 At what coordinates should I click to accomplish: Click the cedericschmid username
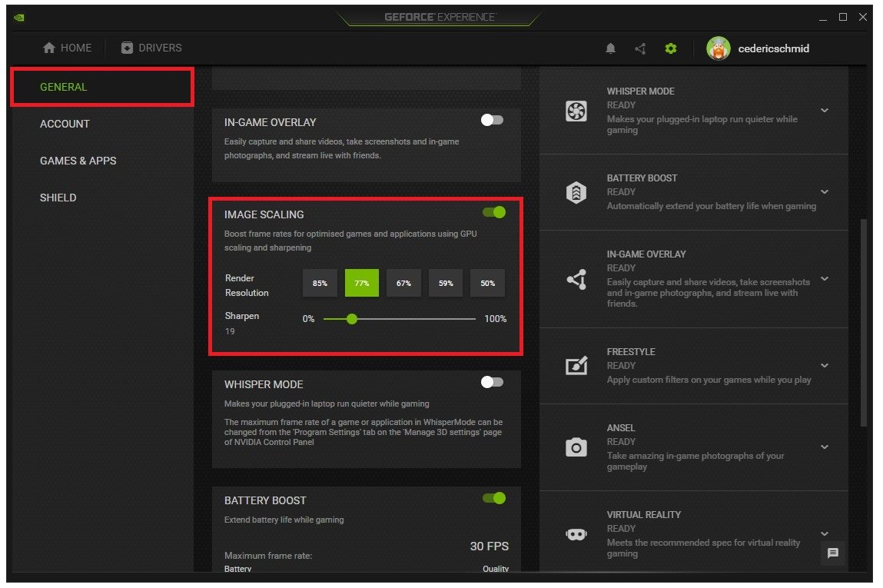click(x=774, y=49)
